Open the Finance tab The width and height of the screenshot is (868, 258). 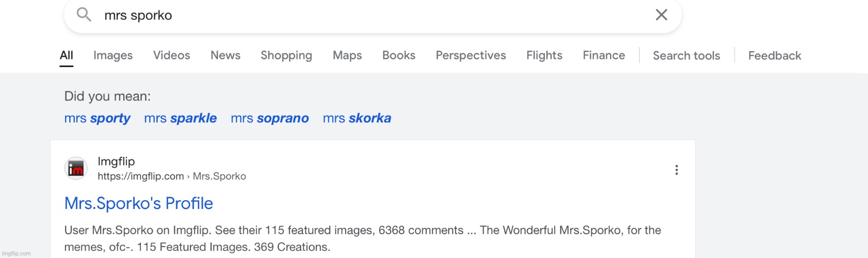tap(604, 55)
